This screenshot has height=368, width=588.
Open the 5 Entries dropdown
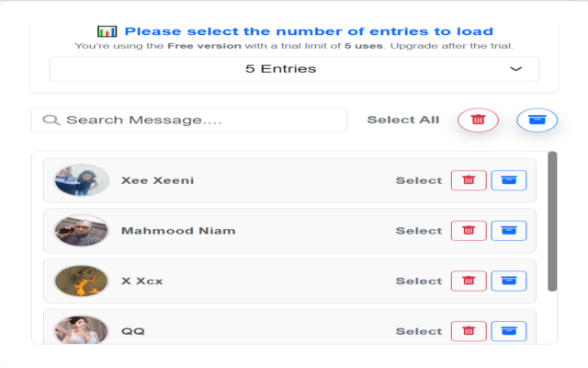294,69
